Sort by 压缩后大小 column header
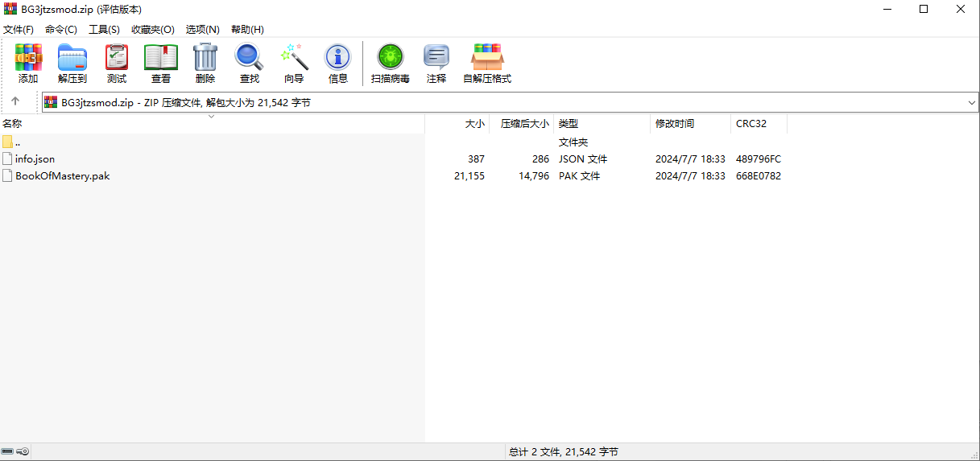 point(521,124)
